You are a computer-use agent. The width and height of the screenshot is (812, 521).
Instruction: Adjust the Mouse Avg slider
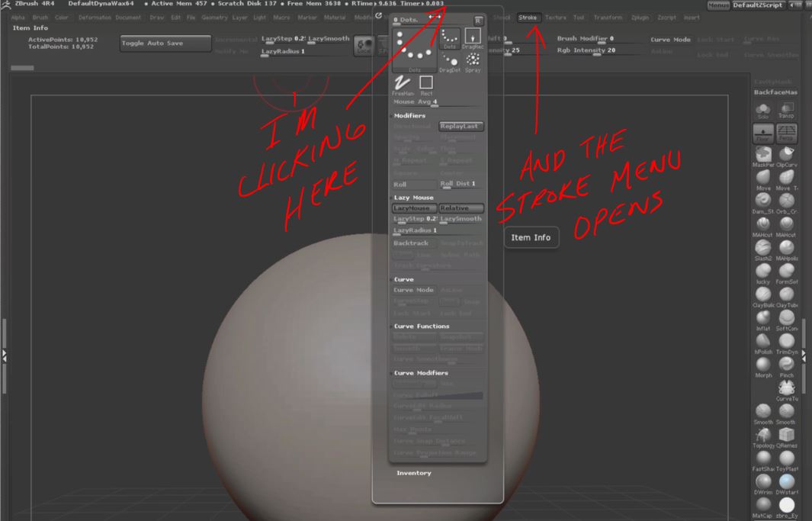(438, 102)
